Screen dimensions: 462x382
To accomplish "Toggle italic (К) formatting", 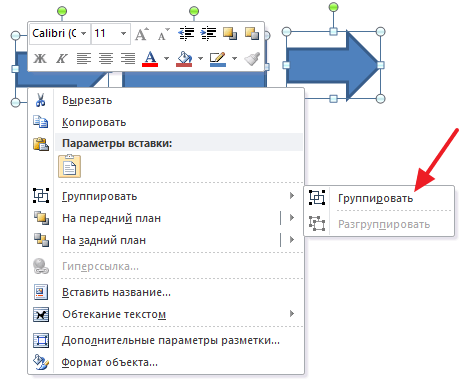I will click(62, 59).
